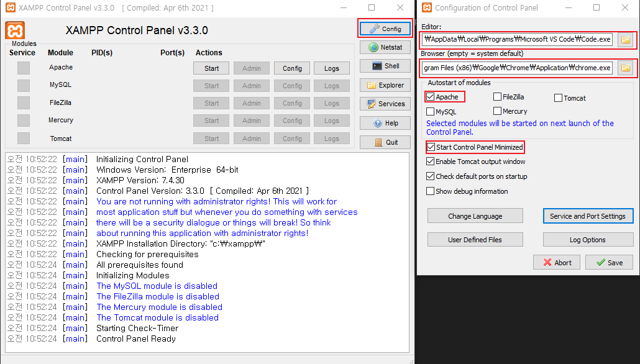Click the 'PID(s)' column header
The image size is (640, 364).
102,53
